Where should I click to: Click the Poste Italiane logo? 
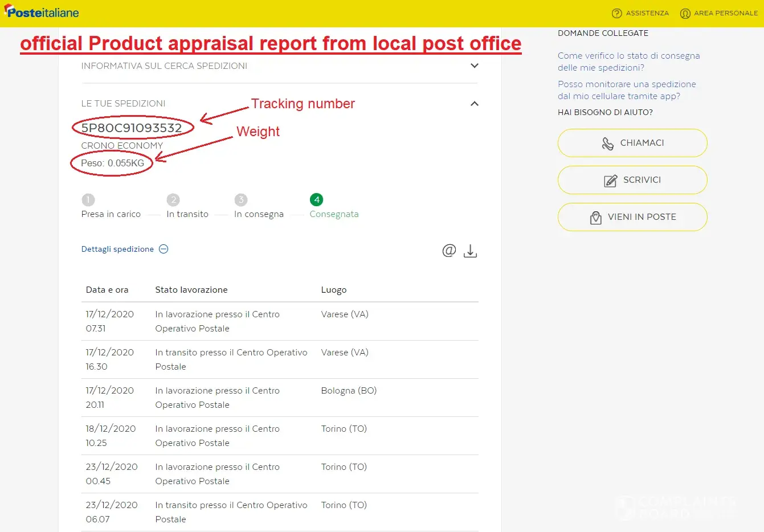pos(41,12)
